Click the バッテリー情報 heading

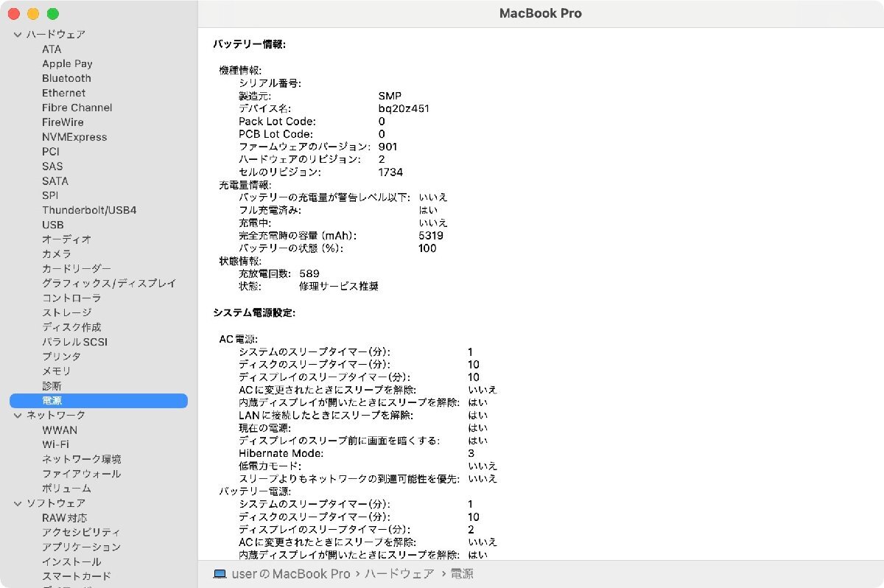249,45
